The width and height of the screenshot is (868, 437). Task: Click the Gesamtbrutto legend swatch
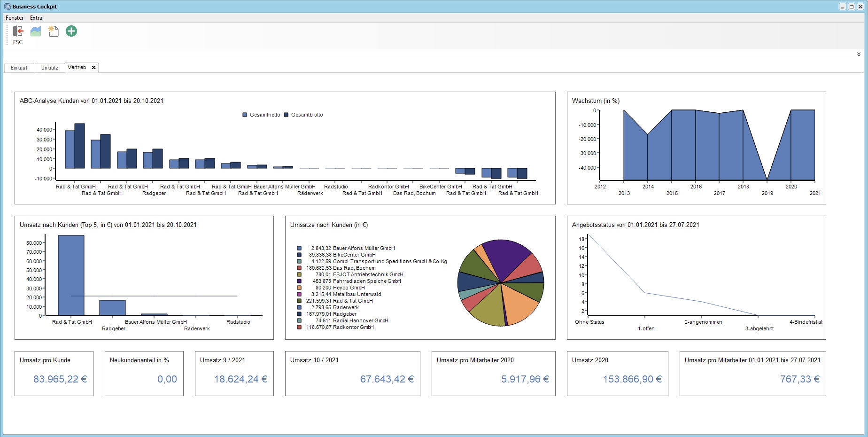click(286, 115)
